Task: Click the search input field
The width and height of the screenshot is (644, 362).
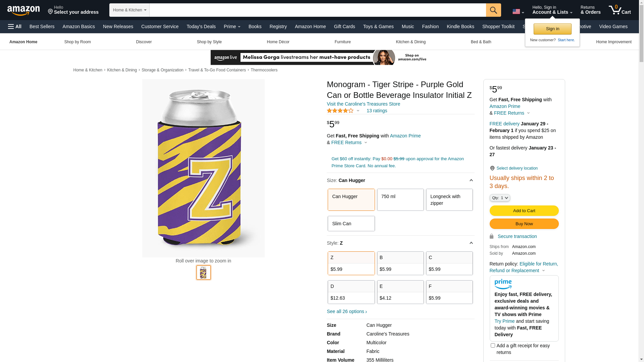Action: coord(317,10)
